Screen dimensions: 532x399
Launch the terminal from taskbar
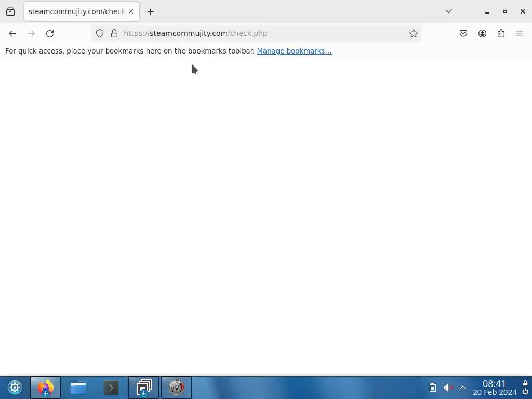pyautogui.click(x=111, y=388)
